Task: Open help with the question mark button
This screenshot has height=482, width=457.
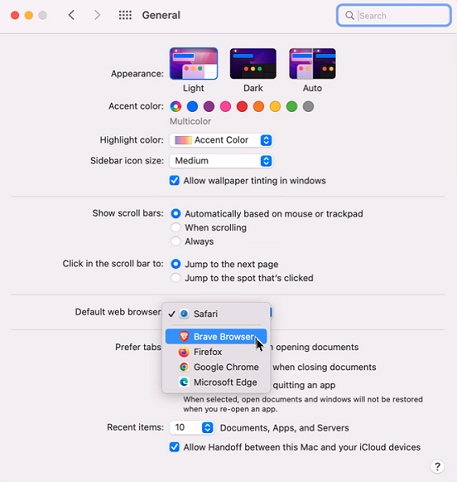Action: (437, 466)
